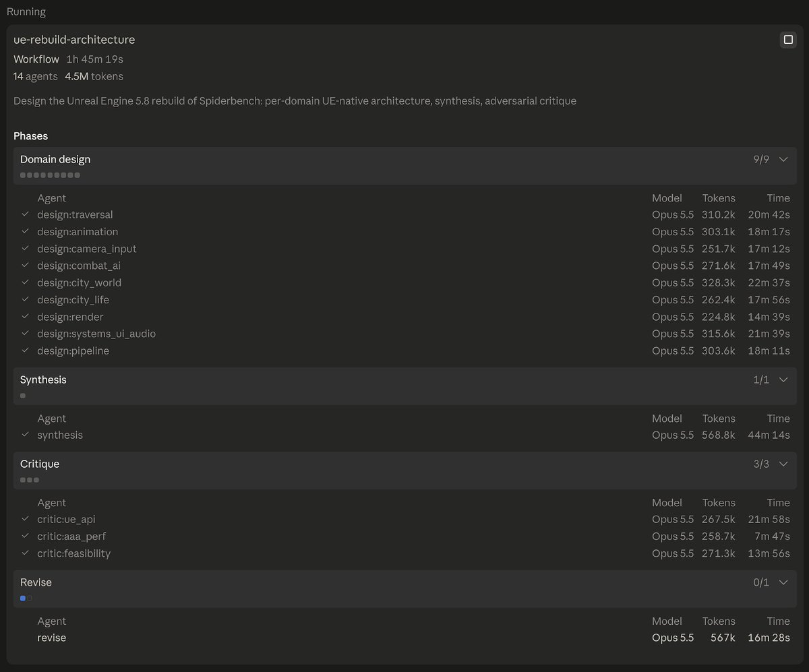The height and width of the screenshot is (672, 809).
Task: Click the critic:feasibility checkmark icon
Action: 25,553
